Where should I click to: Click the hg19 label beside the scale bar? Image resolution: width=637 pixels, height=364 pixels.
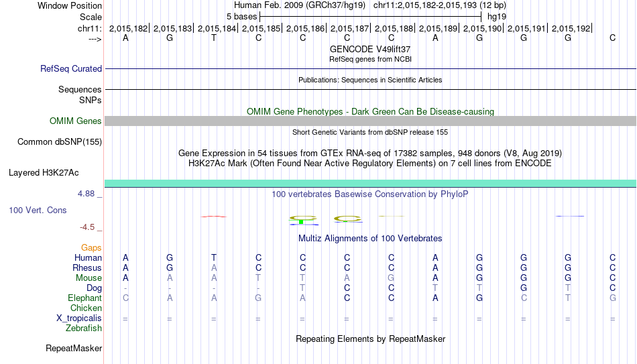pos(497,17)
